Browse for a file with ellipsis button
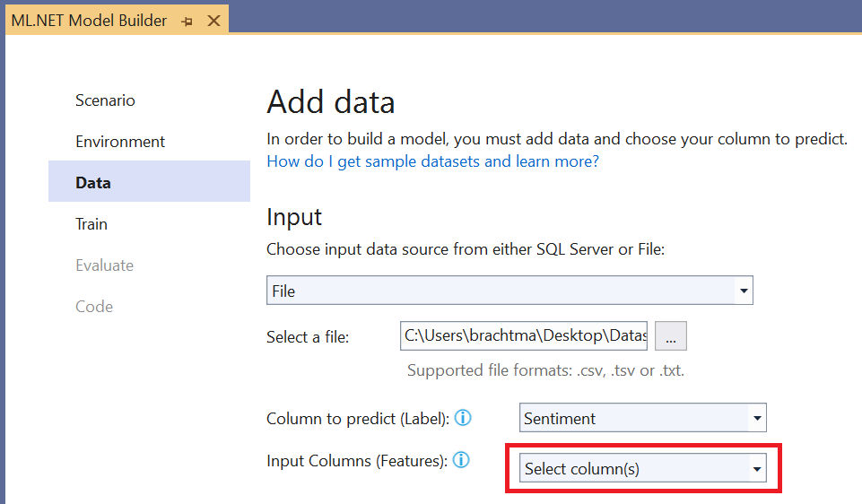The image size is (862, 504). coord(671,335)
